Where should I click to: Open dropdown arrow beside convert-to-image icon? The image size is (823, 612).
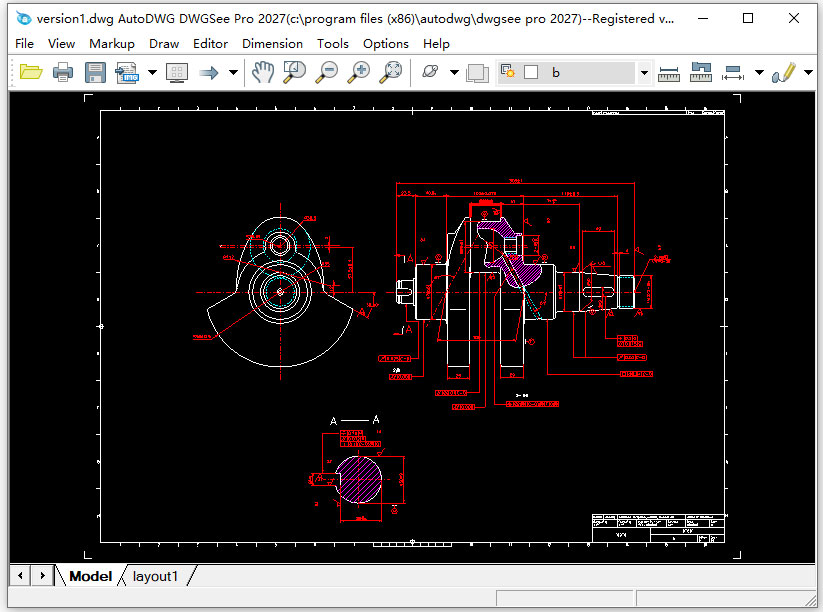pyautogui.click(x=152, y=72)
